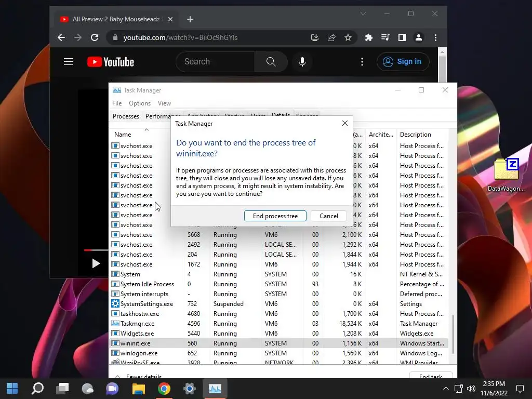
Task: Open taskbar clock showing 2:35 PM
Action: coord(494,389)
